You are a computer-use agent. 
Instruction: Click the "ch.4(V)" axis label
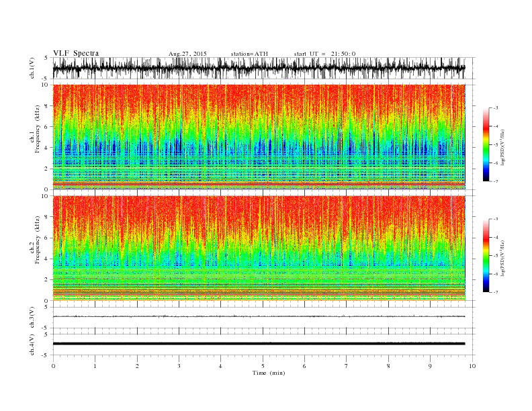pyautogui.click(x=32, y=345)
